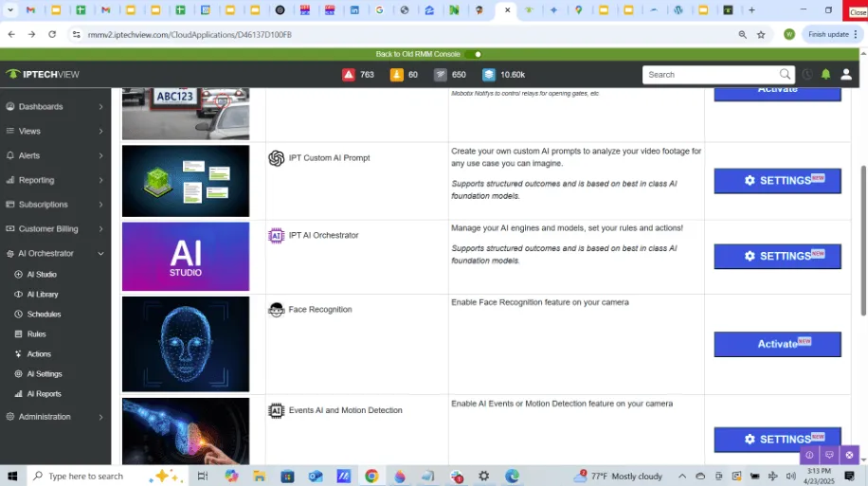Open Settings for Events AI and Motion Detection
868x486 pixels.
coord(777,440)
